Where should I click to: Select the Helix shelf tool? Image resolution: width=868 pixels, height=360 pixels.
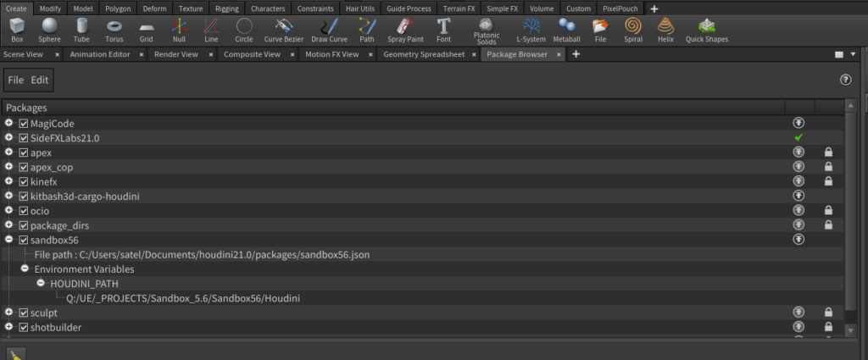tap(665, 30)
